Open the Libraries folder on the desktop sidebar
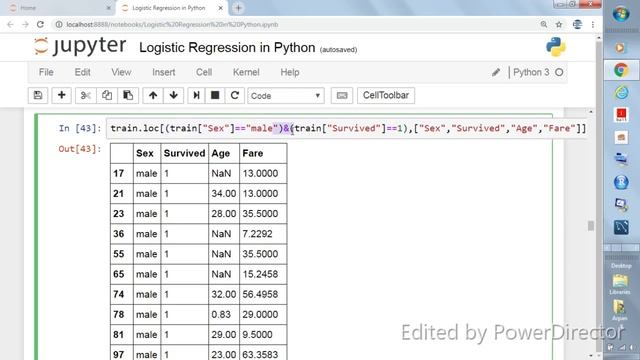Viewport: 640px width, 360px height. coord(620,284)
